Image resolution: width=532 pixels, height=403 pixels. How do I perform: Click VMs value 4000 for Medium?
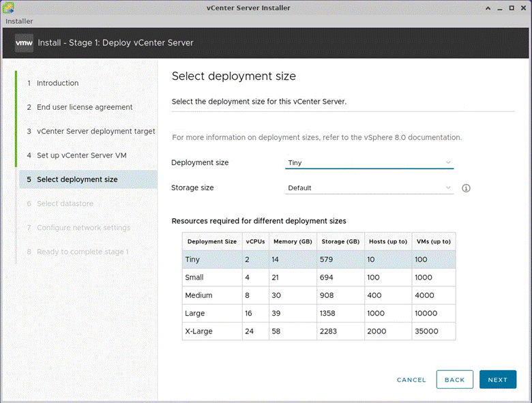pos(424,295)
